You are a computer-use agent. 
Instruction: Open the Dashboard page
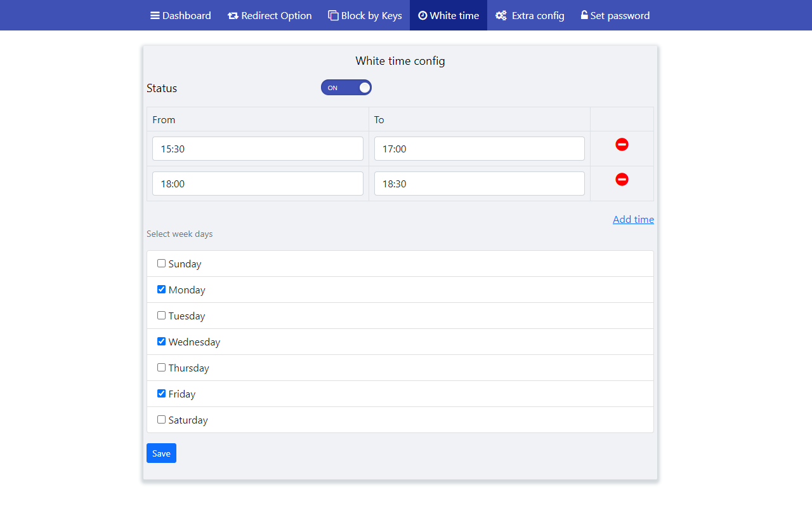(x=181, y=15)
